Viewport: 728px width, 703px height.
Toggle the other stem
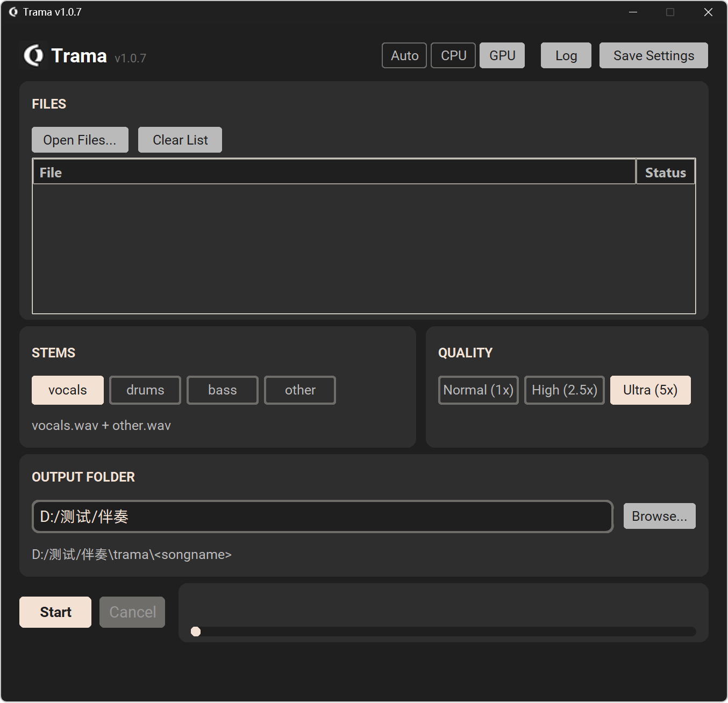coord(300,390)
